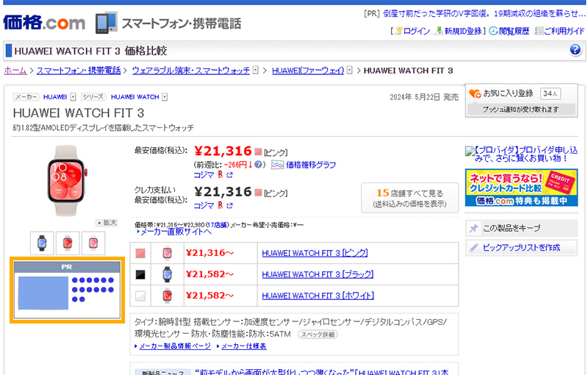Open the 価格推移グラフ price trend graph

point(310,165)
